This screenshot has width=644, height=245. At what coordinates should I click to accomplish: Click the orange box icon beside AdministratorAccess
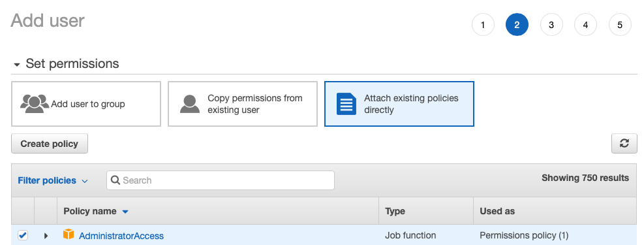pos(68,235)
